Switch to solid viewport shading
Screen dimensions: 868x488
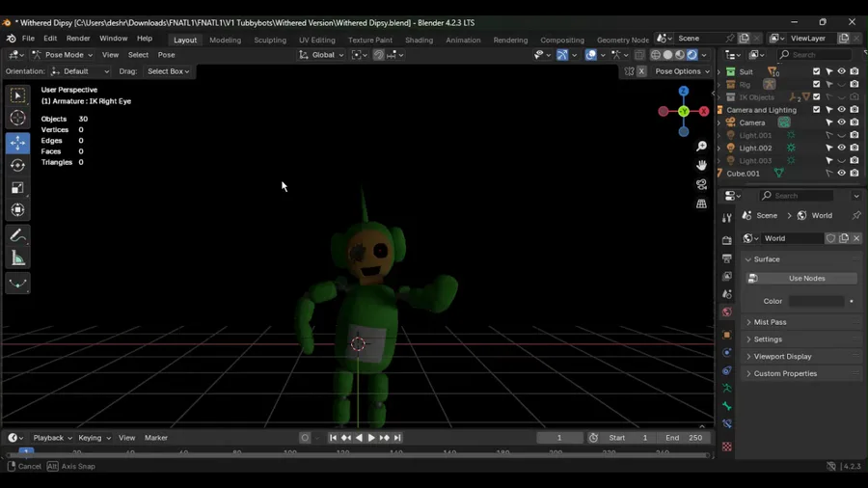coord(667,55)
